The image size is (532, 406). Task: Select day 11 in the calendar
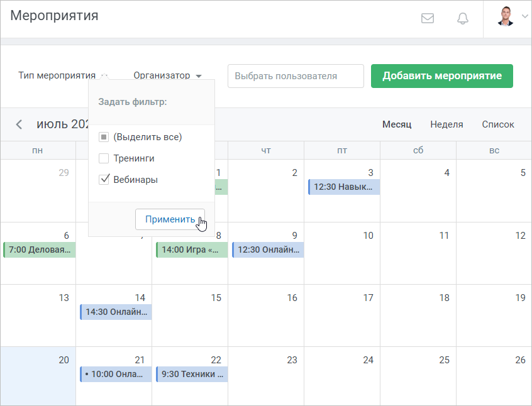coord(418,253)
